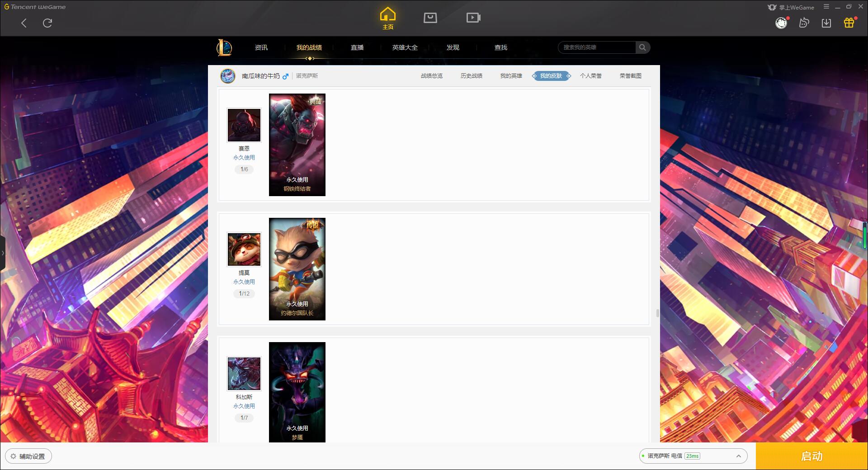Click the 提莫 champion portrait
Screen dimensions: 868x470
(x=244, y=249)
